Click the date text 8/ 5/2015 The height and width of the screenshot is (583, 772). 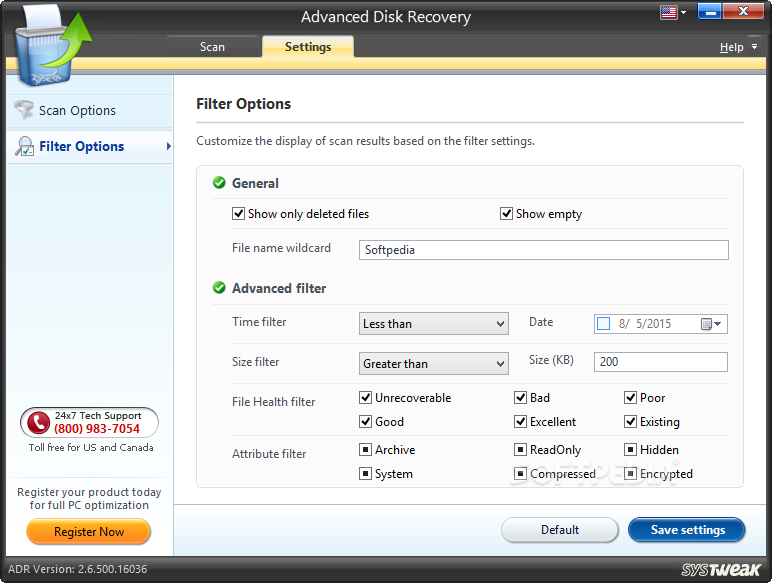coord(645,324)
